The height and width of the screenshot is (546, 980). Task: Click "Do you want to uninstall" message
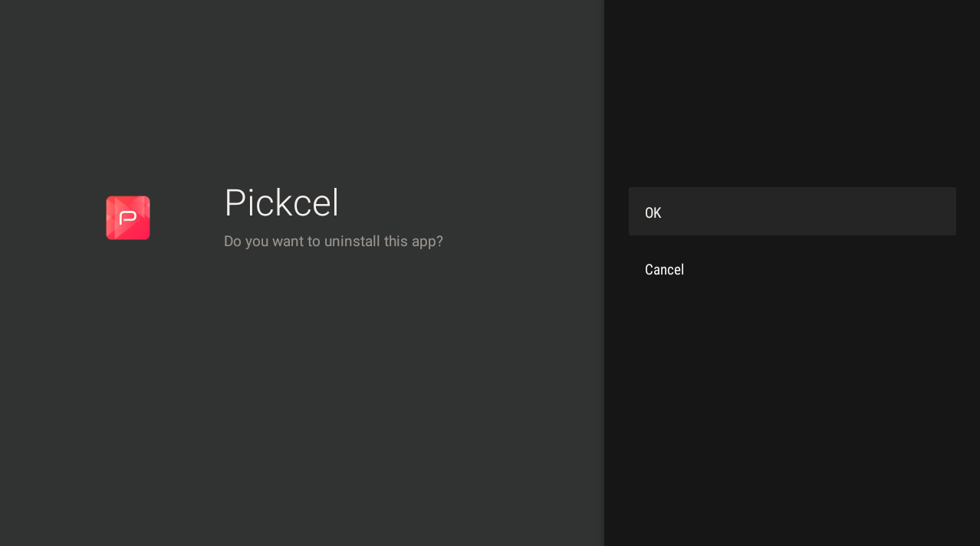coord(333,242)
